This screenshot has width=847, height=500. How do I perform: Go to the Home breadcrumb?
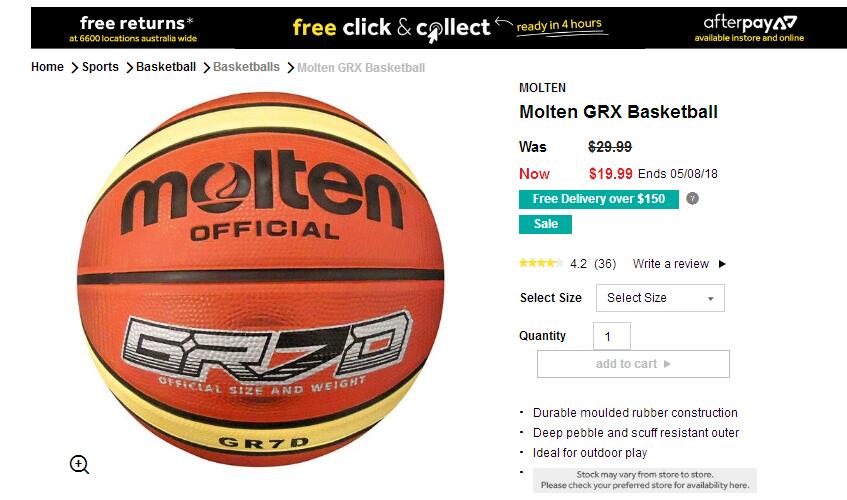click(47, 67)
